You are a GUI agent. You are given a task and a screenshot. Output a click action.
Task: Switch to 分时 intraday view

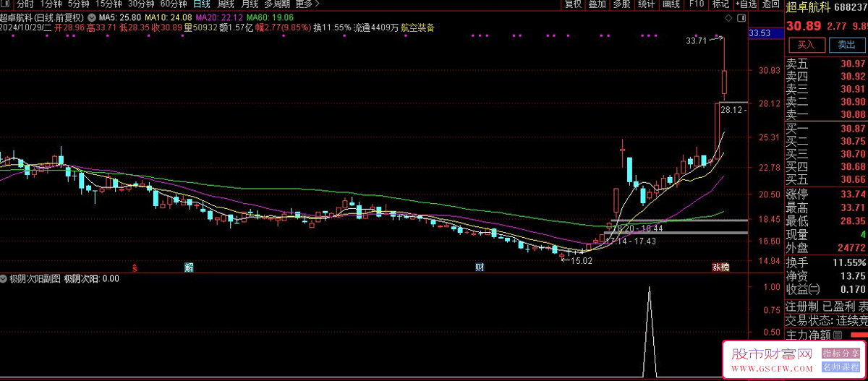(25, 4)
